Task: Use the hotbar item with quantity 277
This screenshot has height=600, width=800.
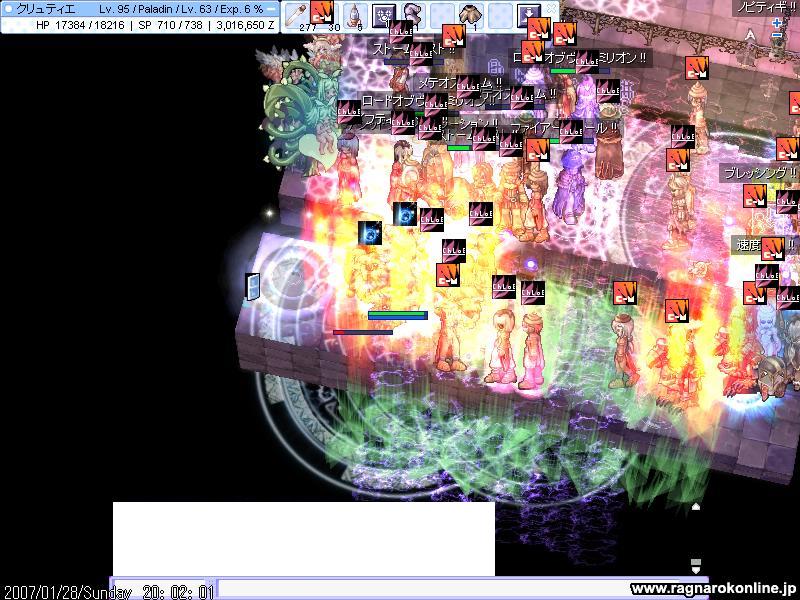Action: [296, 15]
